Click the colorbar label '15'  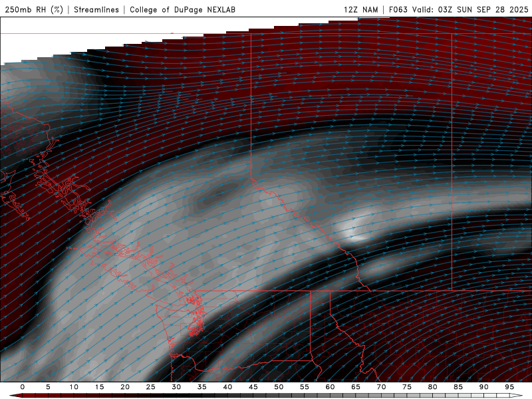tap(99, 387)
